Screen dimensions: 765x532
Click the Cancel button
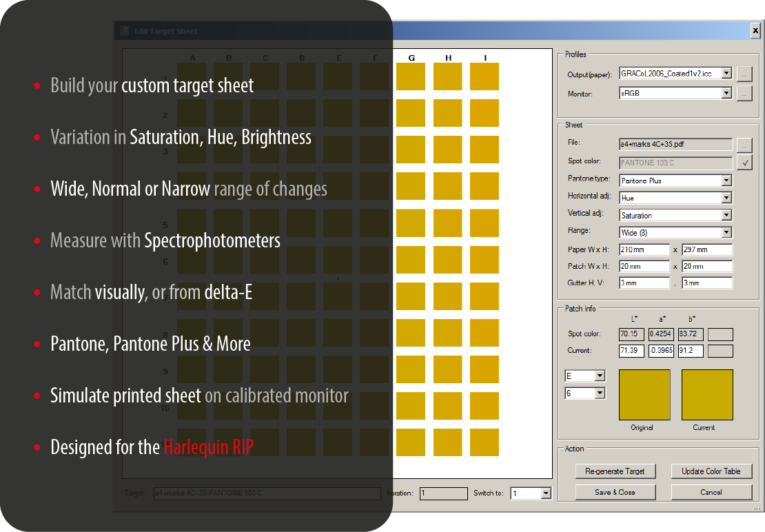tap(711, 492)
